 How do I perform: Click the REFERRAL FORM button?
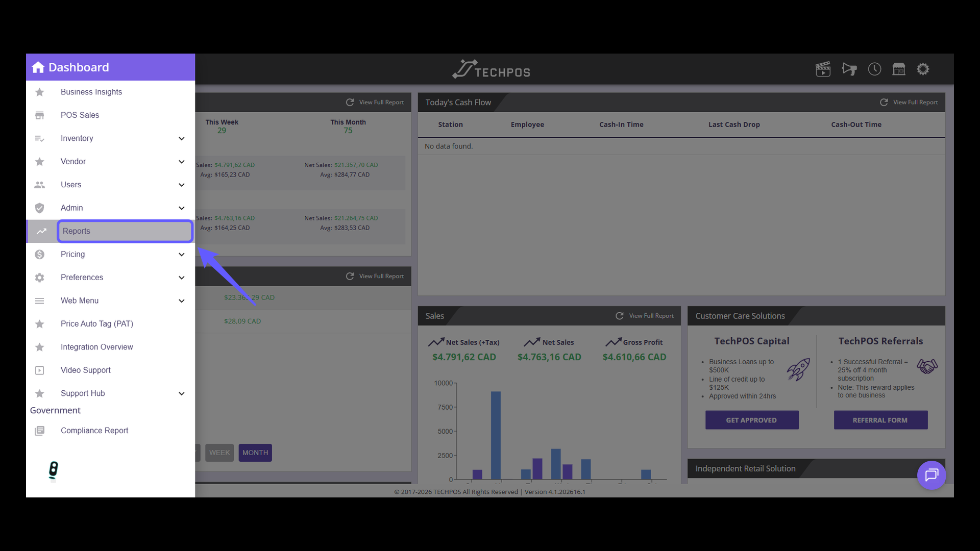[x=880, y=420]
